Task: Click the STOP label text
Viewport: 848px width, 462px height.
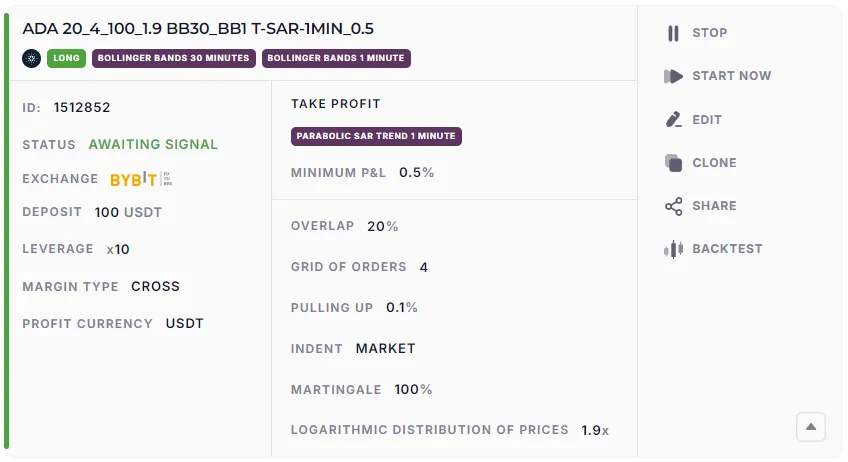Action: (x=710, y=33)
